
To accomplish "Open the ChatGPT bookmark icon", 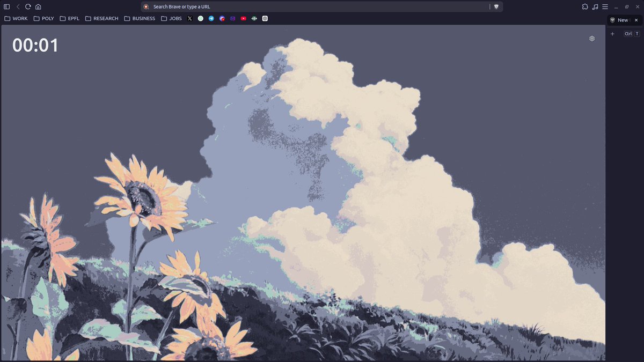I will click(x=265, y=18).
